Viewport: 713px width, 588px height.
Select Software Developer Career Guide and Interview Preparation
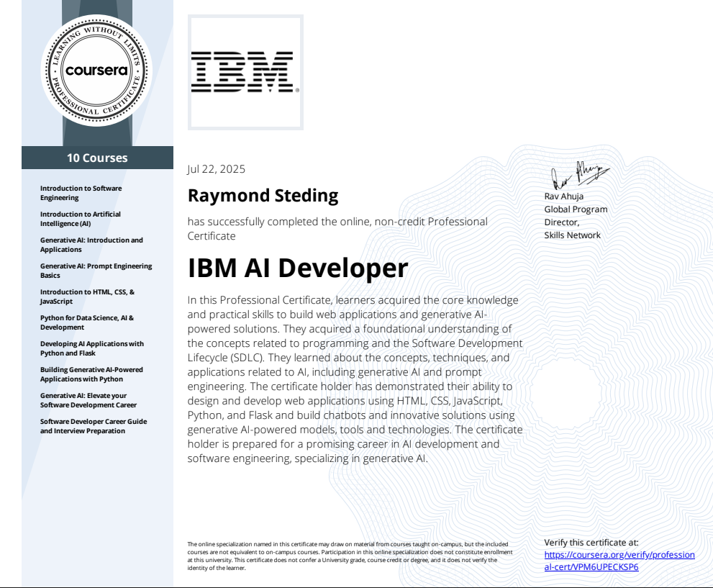coord(95,425)
